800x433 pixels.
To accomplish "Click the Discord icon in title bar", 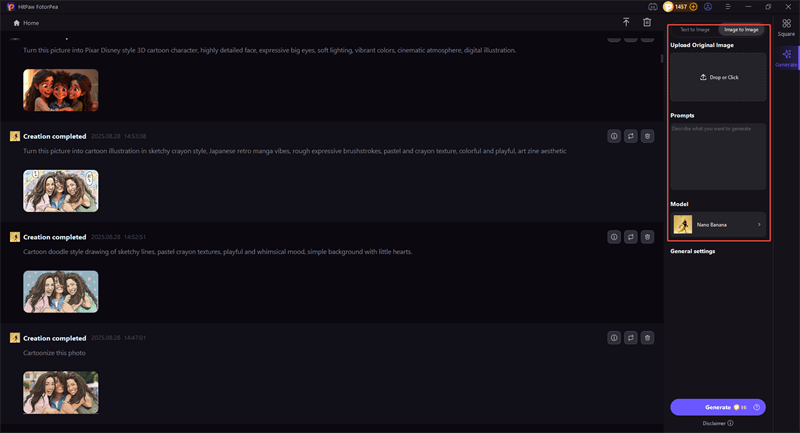I will 654,7.
